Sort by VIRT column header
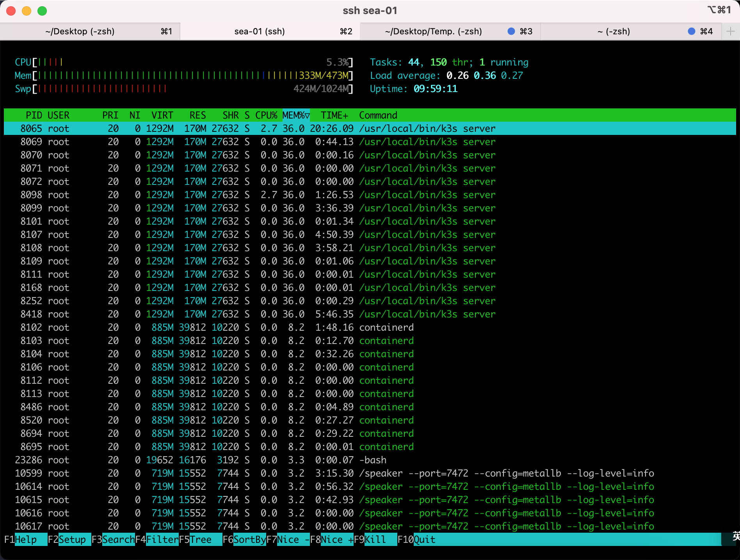The image size is (740, 560). pos(162,115)
